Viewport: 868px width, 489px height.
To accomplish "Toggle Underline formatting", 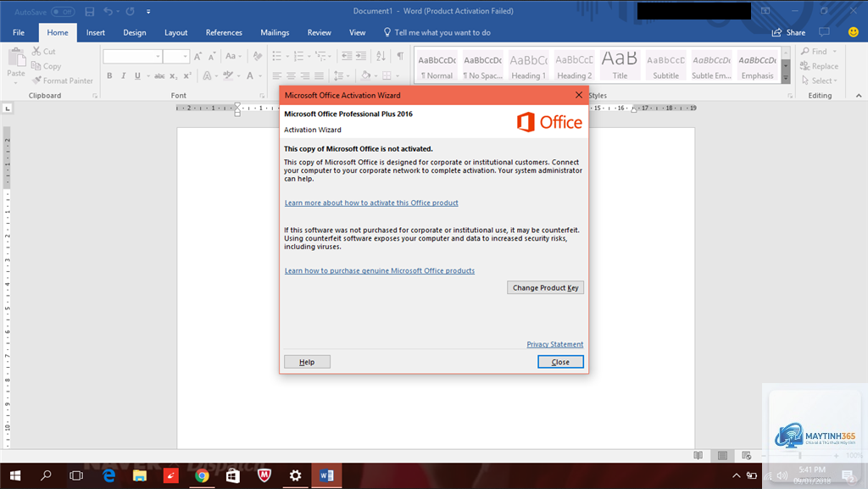I will tap(137, 75).
